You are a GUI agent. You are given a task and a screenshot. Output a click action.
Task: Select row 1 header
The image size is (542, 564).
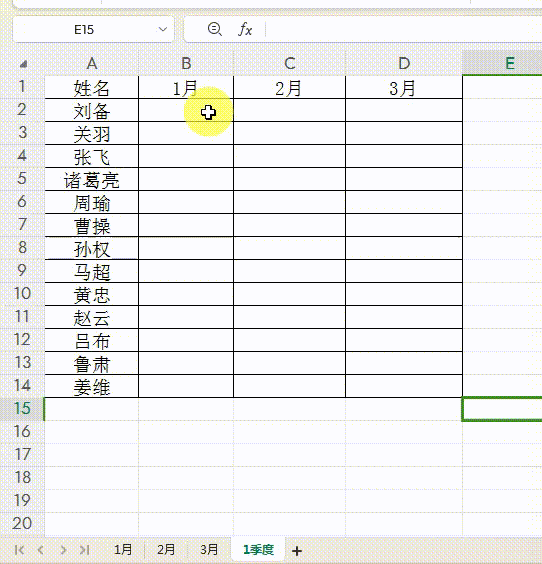point(22,87)
